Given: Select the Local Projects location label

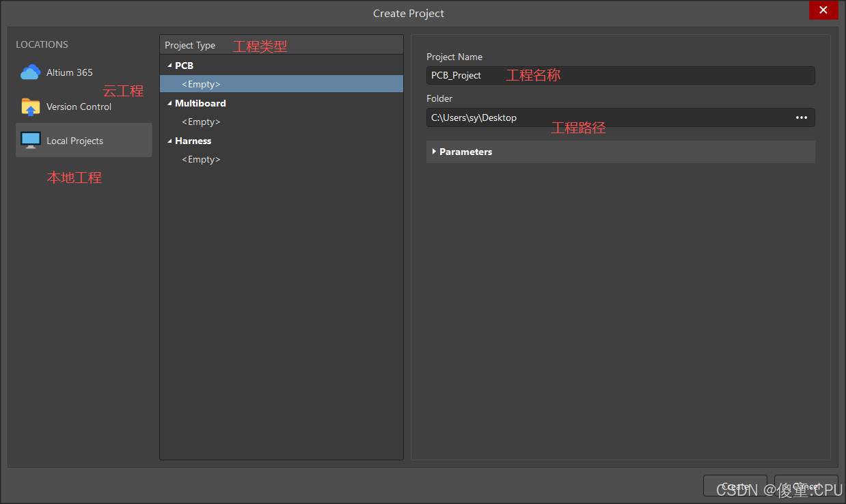Looking at the screenshot, I should [x=74, y=141].
